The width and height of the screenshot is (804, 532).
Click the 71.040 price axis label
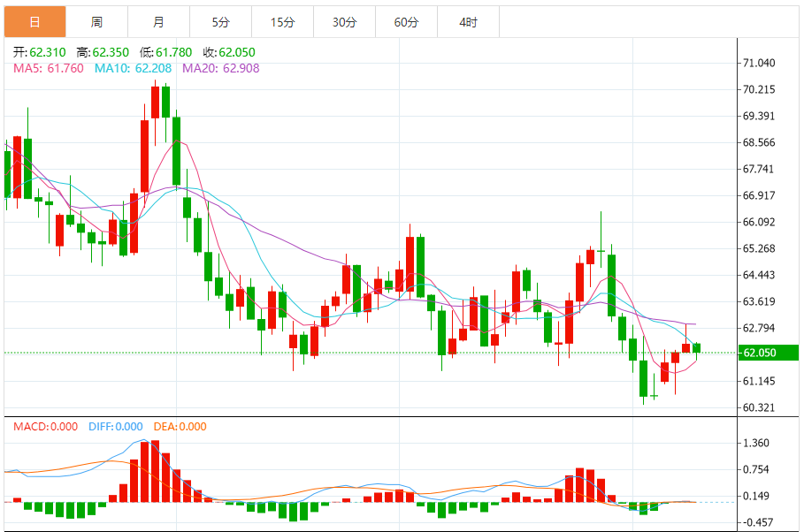pyautogui.click(x=759, y=63)
